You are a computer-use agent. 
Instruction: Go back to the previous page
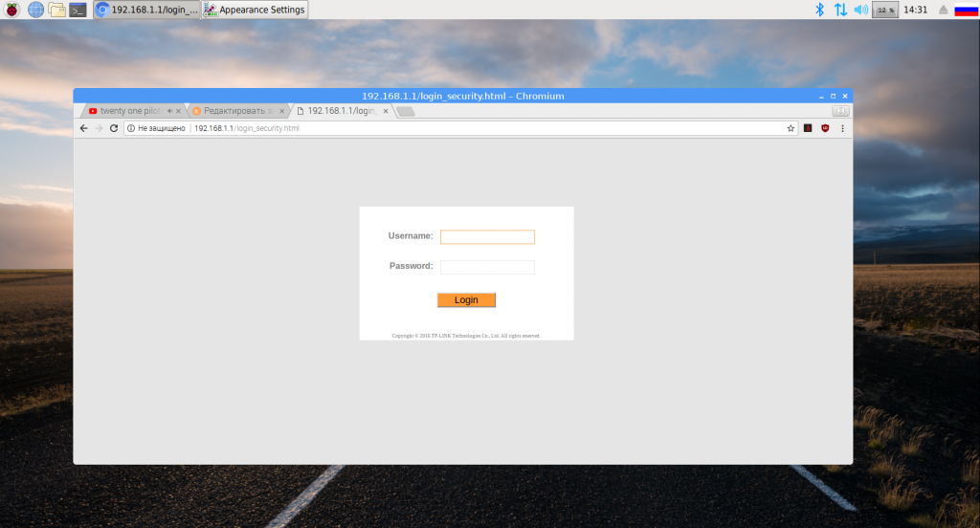click(x=84, y=128)
